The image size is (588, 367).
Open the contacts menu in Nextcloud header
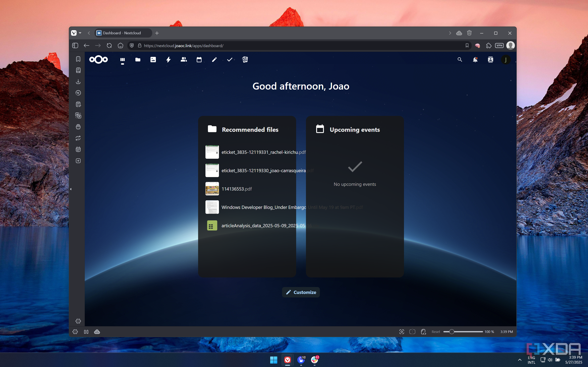pos(490,60)
